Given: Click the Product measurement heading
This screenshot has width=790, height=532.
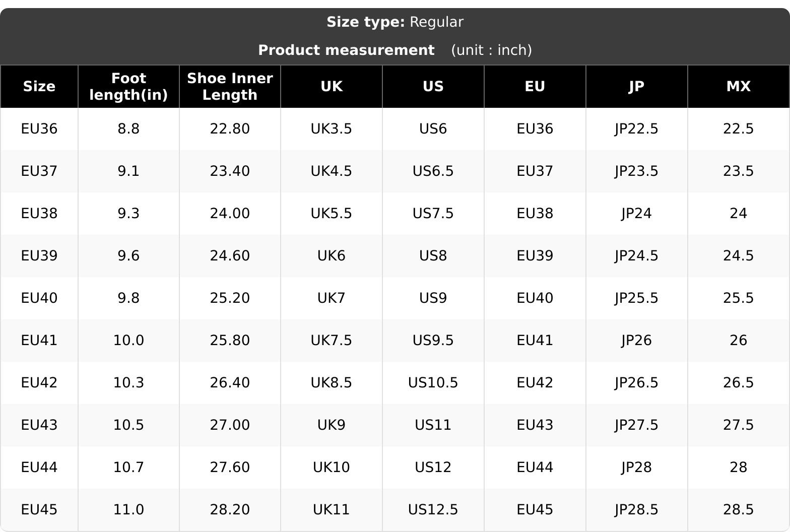Looking at the screenshot, I should [x=346, y=50].
